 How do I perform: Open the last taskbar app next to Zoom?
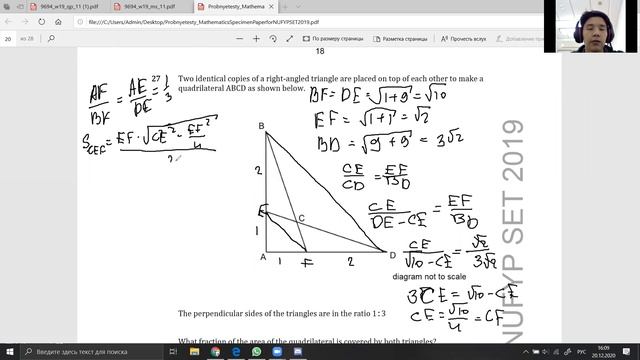[298, 351]
